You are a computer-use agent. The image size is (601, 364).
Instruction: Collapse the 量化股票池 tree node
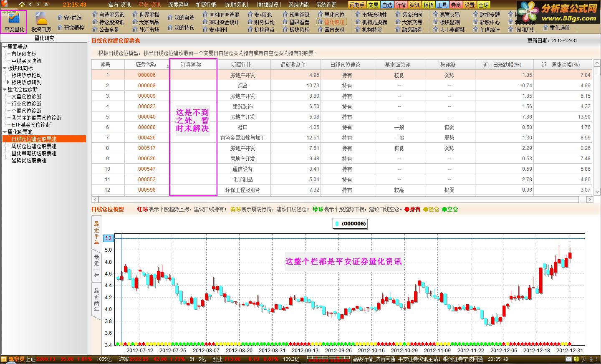(5, 132)
